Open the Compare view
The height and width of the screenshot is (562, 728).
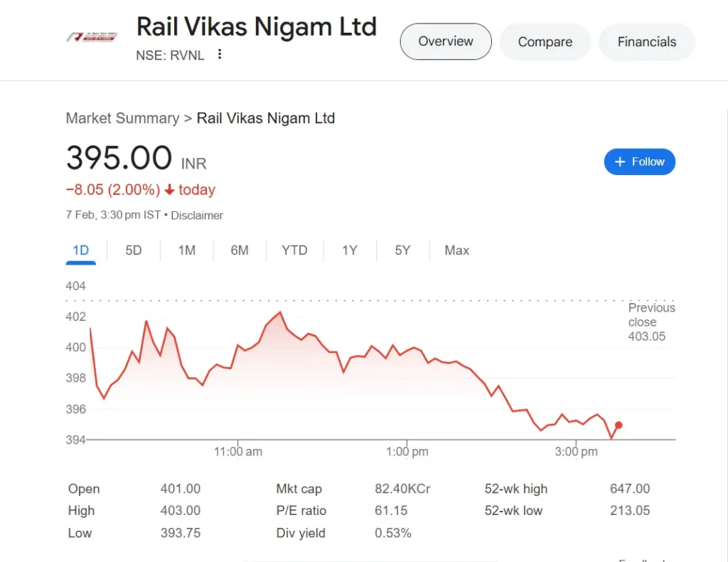click(545, 42)
